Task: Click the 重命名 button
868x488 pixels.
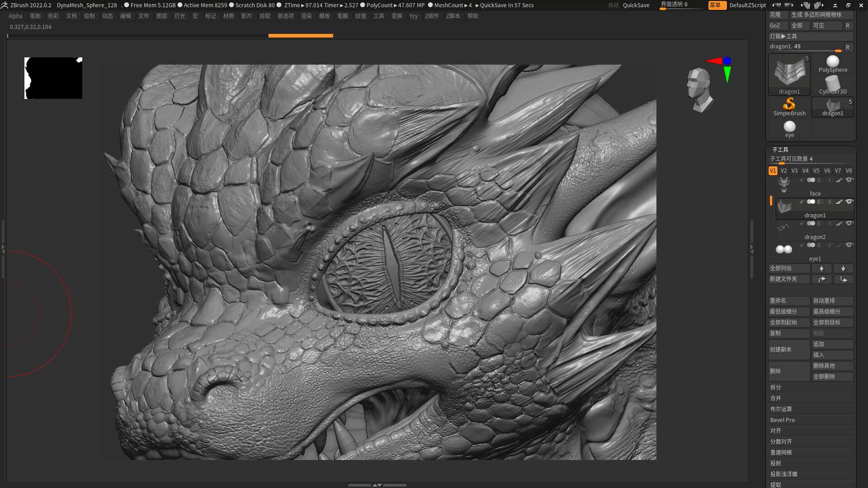Action: 789,300
